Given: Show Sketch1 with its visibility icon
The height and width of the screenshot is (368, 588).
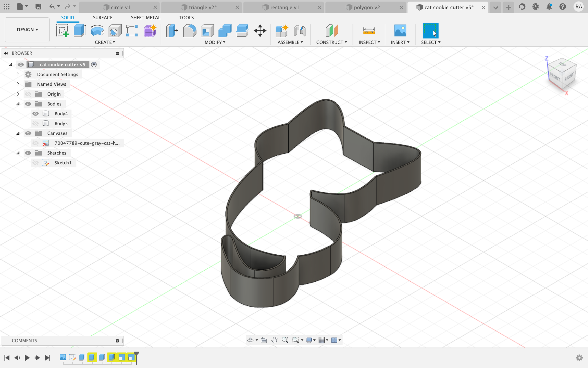Looking at the screenshot, I should (36, 163).
